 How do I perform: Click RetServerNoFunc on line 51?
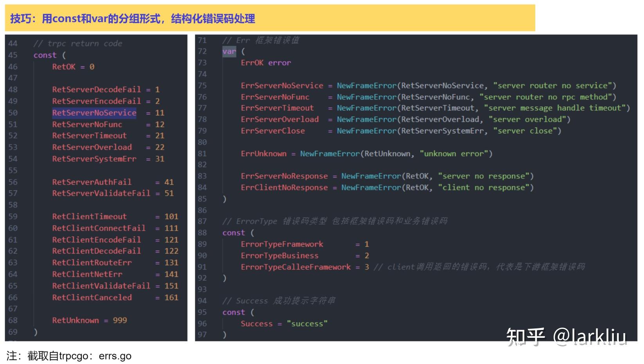tap(87, 124)
